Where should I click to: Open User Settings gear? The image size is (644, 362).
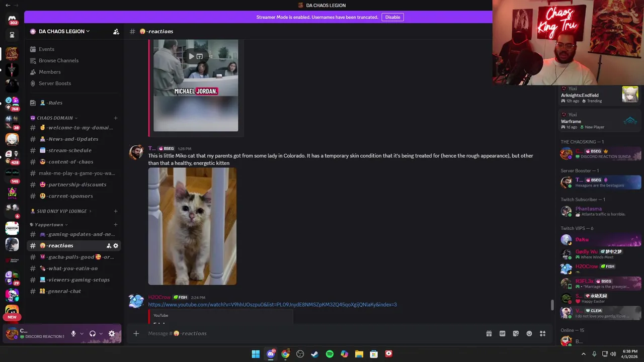(112, 333)
